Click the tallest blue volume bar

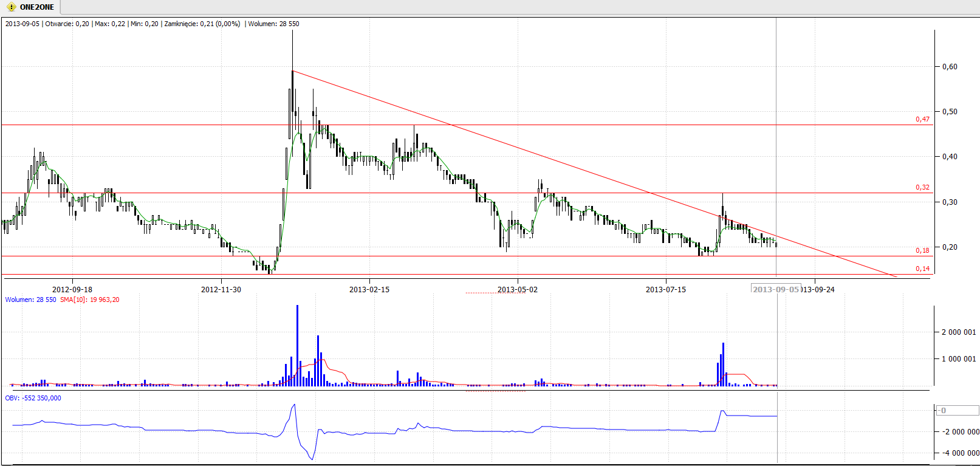pyautogui.click(x=297, y=346)
